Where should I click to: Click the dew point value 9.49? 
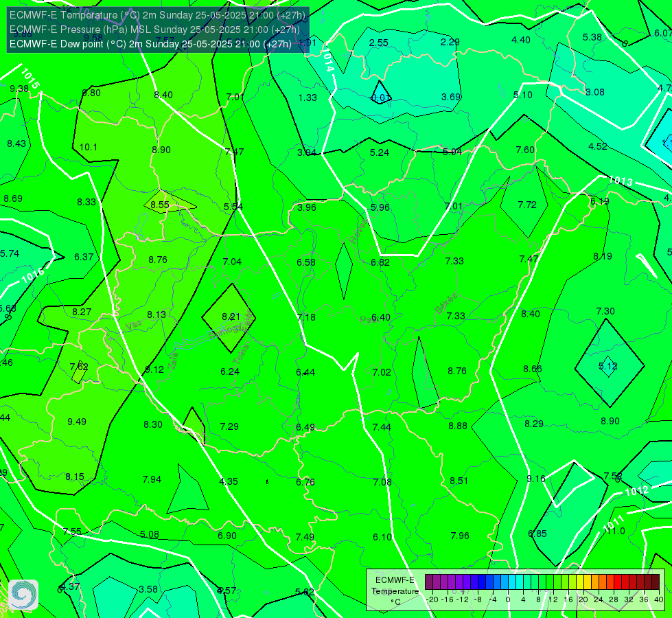[77, 422]
